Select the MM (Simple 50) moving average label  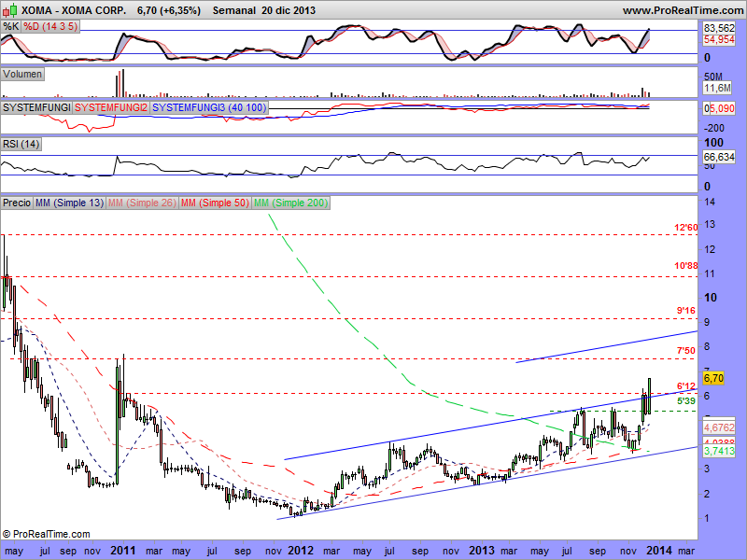pos(215,203)
